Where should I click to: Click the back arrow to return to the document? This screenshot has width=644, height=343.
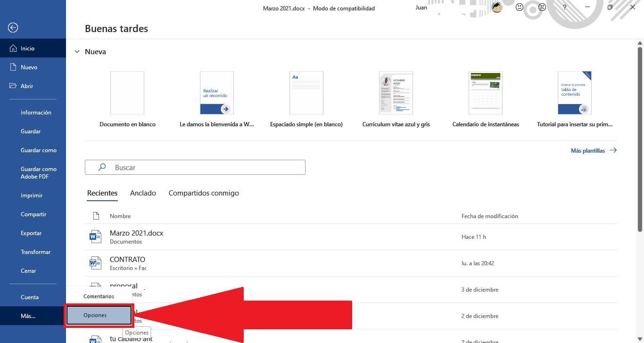pyautogui.click(x=13, y=28)
